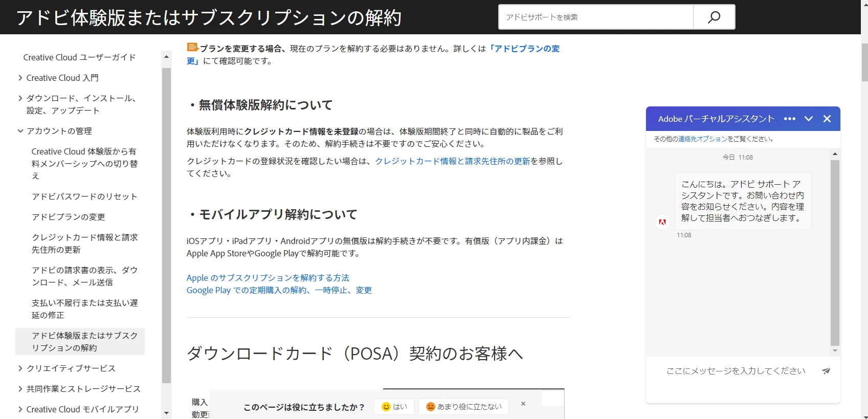
Task: Send chat message with paper plane icon
Action: click(x=826, y=371)
